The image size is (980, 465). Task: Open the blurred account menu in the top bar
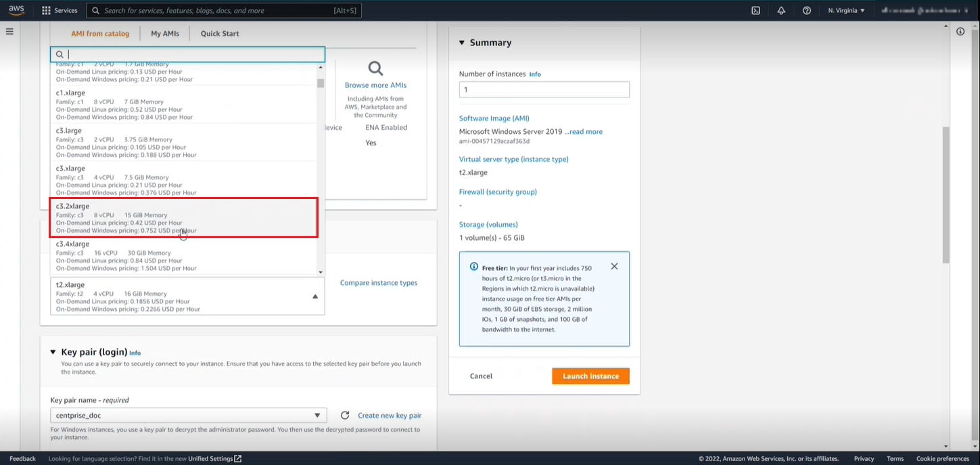925,10
